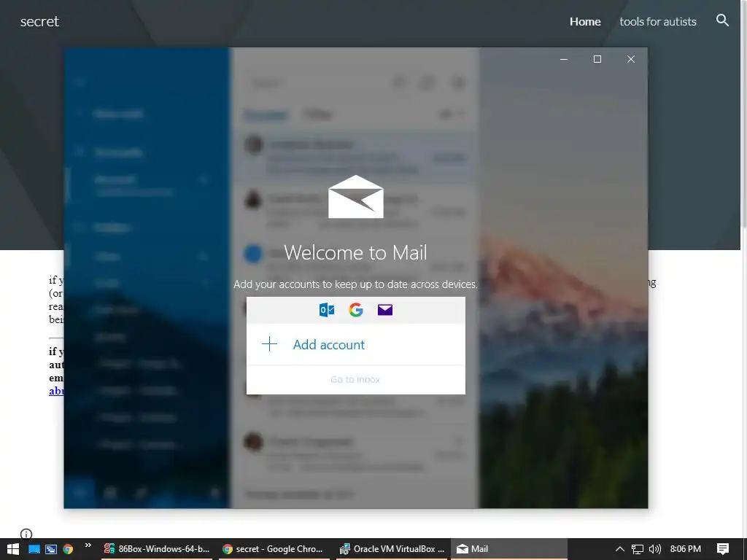Image resolution: width=747 pixels, height=560 pixels.
Task: Click the 8:06 PM clock
Action: tap(686, 549)
